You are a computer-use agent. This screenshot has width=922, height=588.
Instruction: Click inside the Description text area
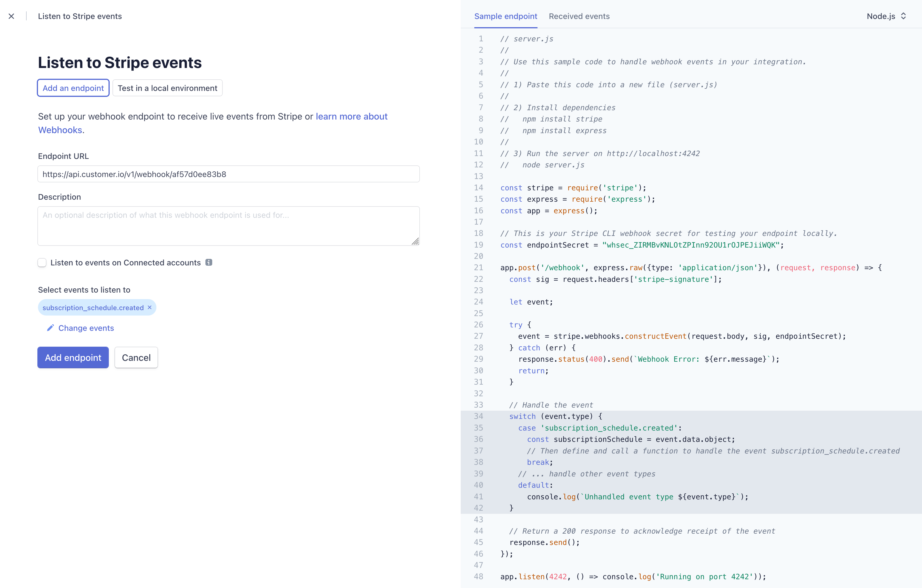(x=229, y=226)
